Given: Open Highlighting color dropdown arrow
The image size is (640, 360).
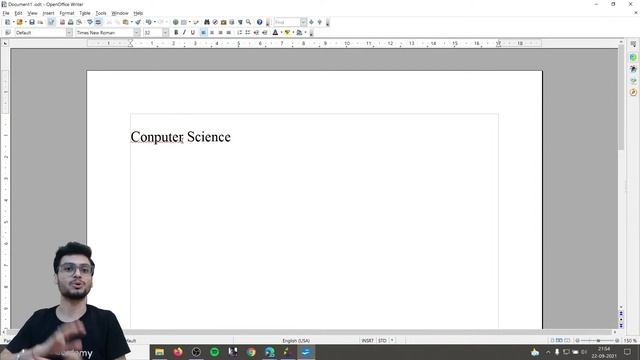Looking at the screenshot, I should pos(293,33).
